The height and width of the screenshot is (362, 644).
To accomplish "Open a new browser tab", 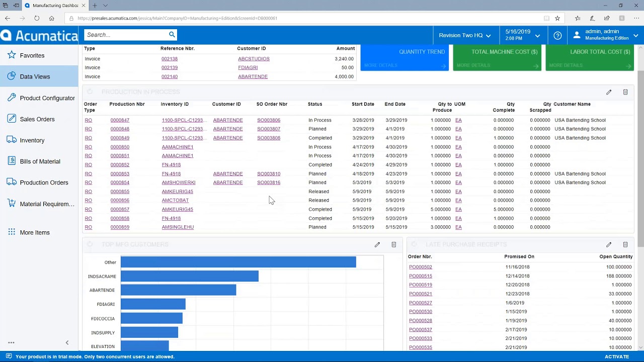I will (x=95, y=6).
